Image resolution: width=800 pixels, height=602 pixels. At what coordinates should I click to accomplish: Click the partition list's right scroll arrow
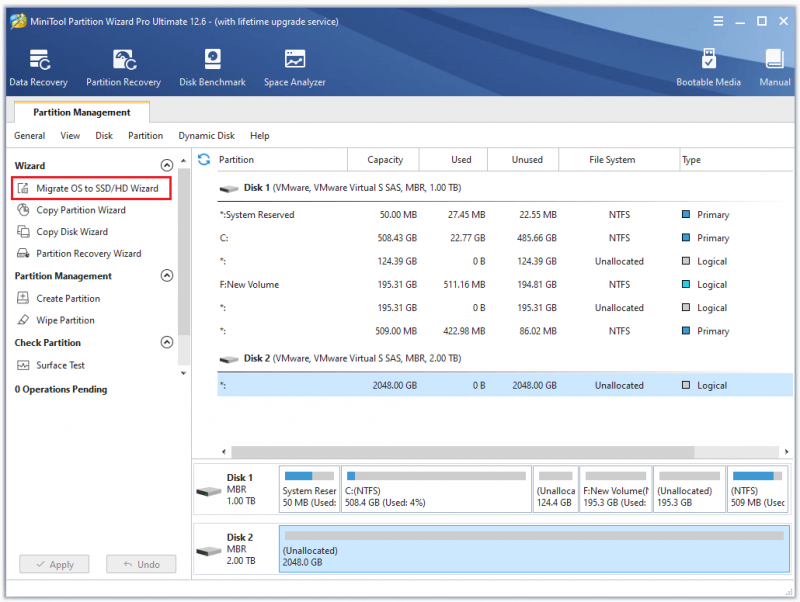tap(786, 452)
